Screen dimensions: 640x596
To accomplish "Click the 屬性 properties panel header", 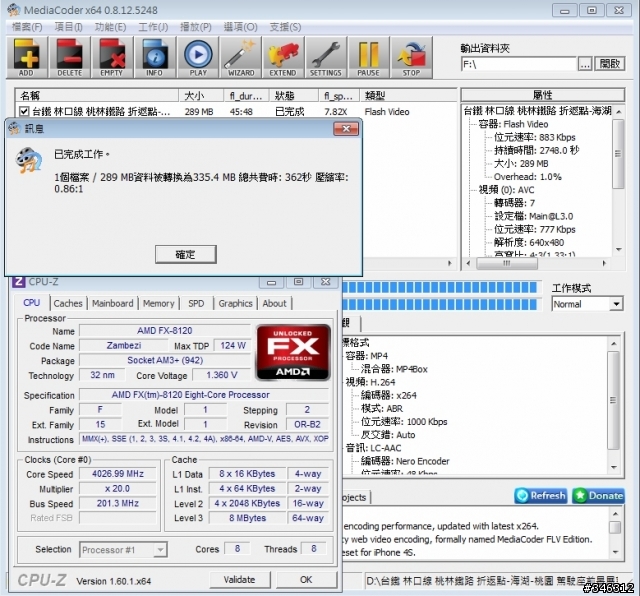I will 542,95.
